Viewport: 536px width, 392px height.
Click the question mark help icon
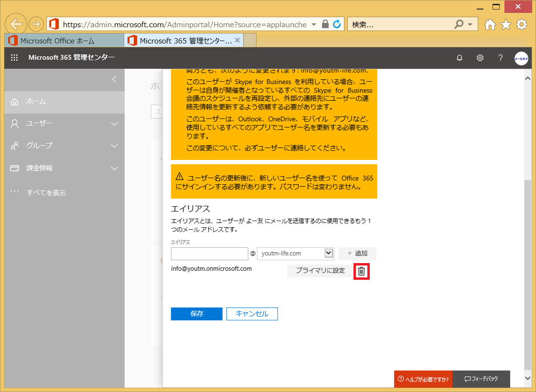[x=501, y=58]
